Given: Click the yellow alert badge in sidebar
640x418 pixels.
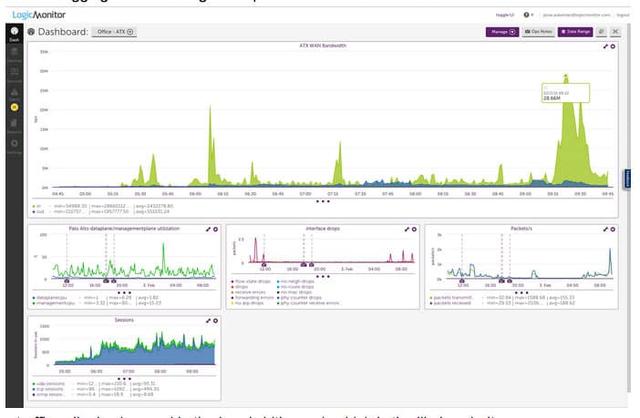Looking at the screenshot, I should point(15,106).
